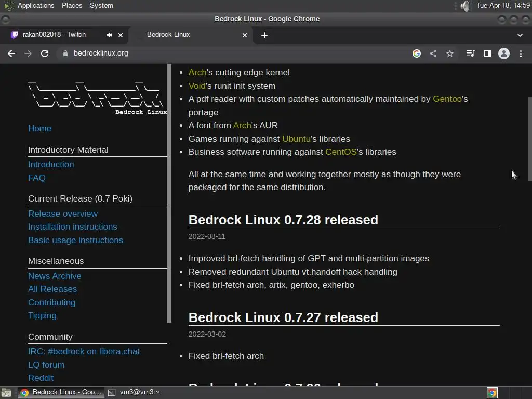Click 'Fixed brl-fetch arch' under 0.7.27
Image resolution: width=532 pixels, height=399 pixels.
click(x=226, y=356)
